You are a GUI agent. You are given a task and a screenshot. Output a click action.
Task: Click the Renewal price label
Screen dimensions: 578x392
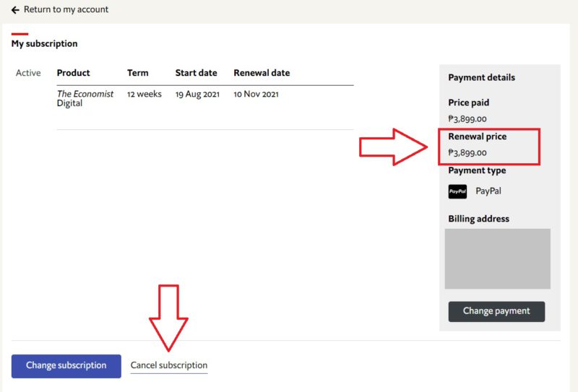(477, 136)
